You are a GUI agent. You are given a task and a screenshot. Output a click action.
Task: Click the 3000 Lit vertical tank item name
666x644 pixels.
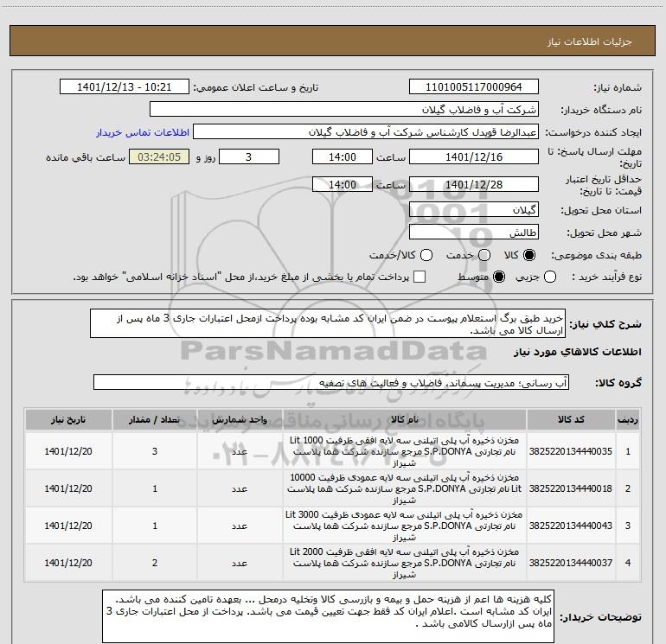pyautogui.click(x=405, y=526)
